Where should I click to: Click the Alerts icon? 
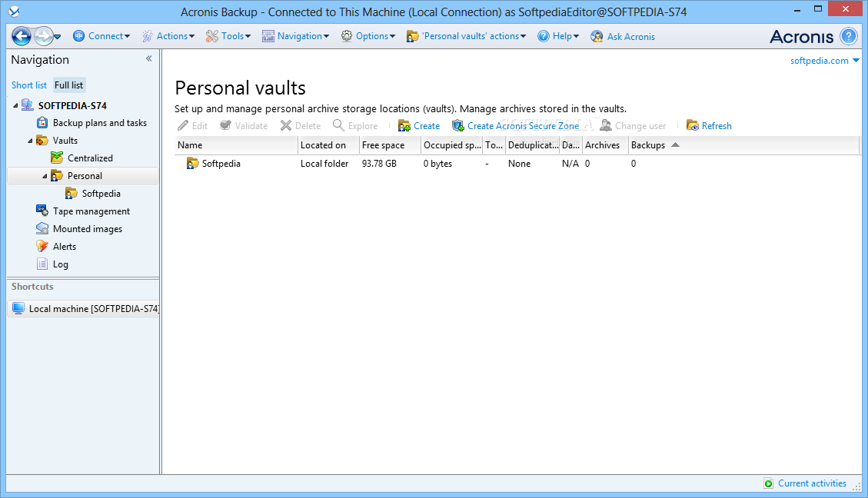pos(42,246)
